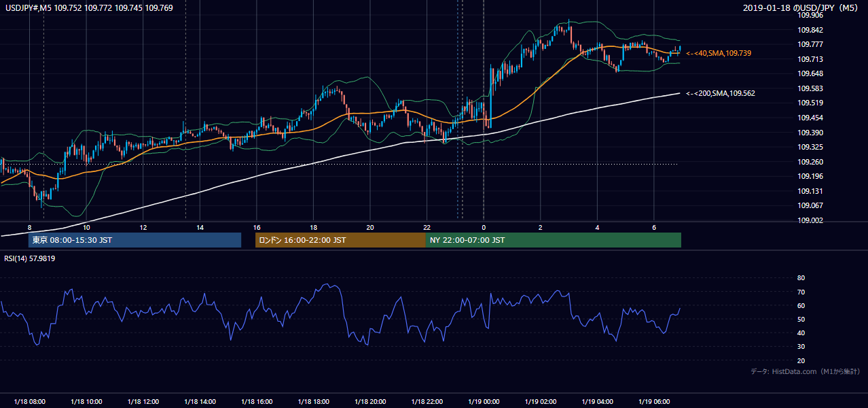
Task: Click price axis value 109.519
Action: coord(810,103)
